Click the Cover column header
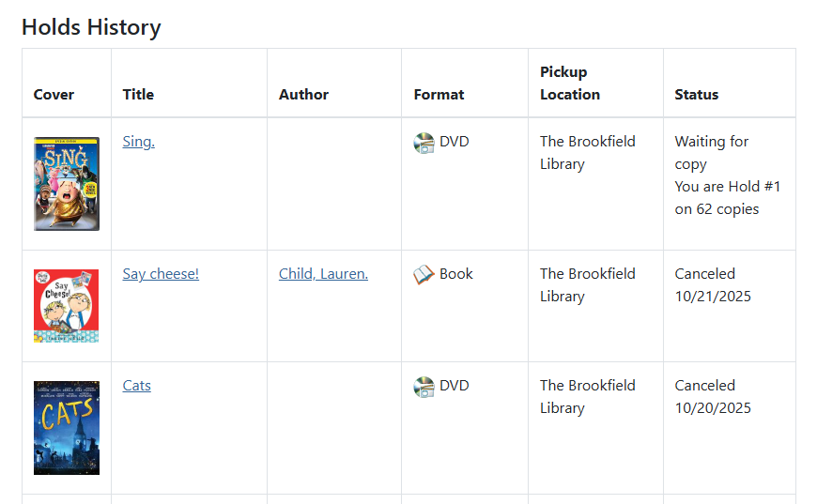The image size is (817, 504). (x=54, y=95)
